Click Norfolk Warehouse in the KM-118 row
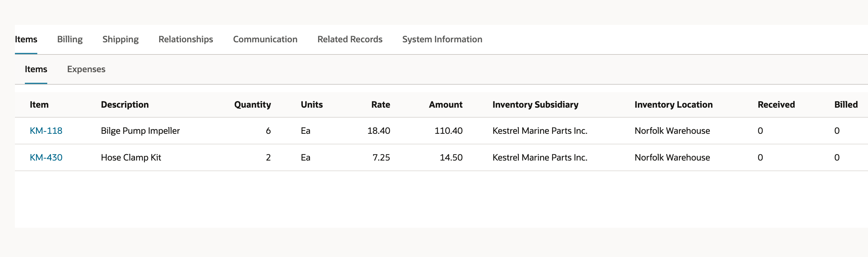 (672, 131)
